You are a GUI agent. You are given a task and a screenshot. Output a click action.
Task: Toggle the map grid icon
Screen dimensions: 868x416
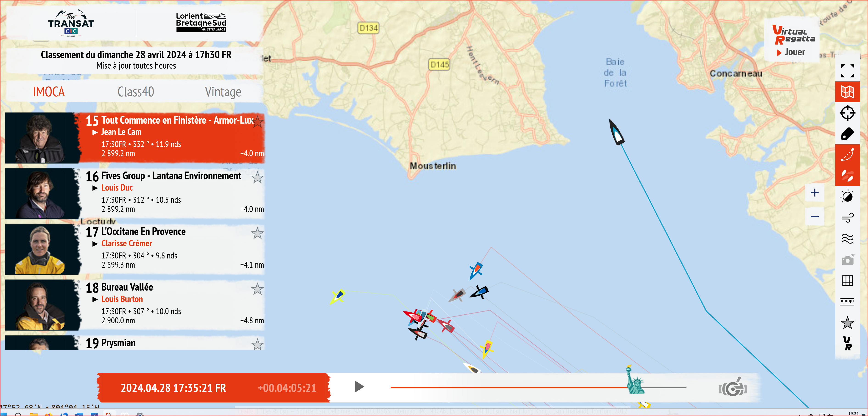[847, 281]
